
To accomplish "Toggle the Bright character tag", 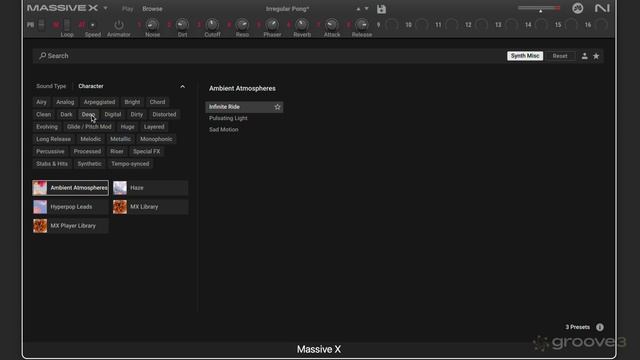I will click(x=132, y=102).
